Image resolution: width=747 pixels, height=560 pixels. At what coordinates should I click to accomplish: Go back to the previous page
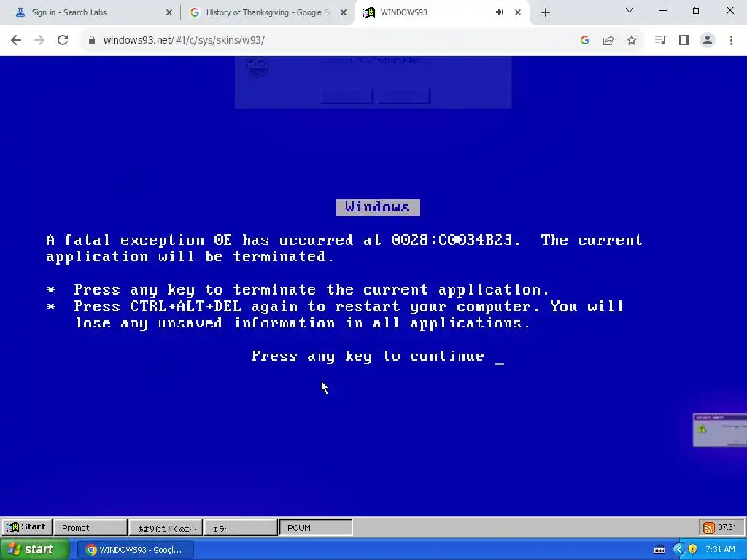16,41
